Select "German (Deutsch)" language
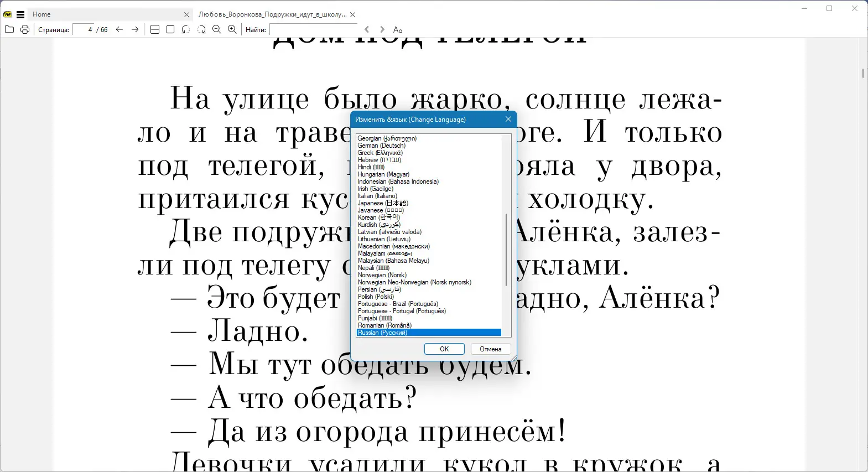 428,146
